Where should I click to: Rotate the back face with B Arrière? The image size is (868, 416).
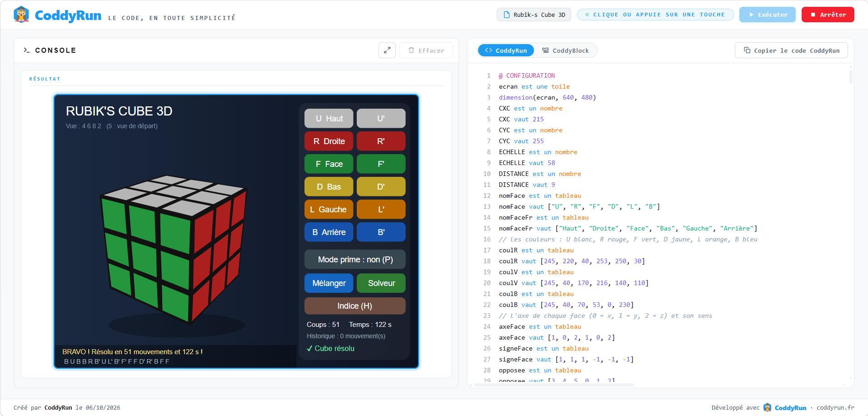click(x=329, y=232)
